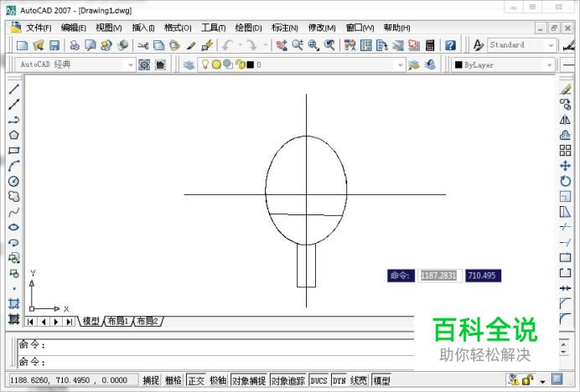Toggle 栅格 grid display in status bar
The height and width of the screenshot is (392, 580).
(x=173, y=380)
